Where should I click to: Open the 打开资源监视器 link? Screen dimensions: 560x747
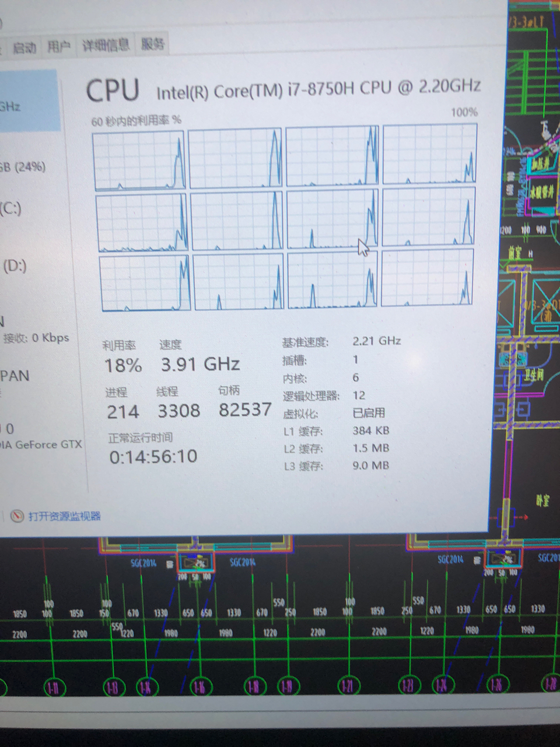pos(64,516)
